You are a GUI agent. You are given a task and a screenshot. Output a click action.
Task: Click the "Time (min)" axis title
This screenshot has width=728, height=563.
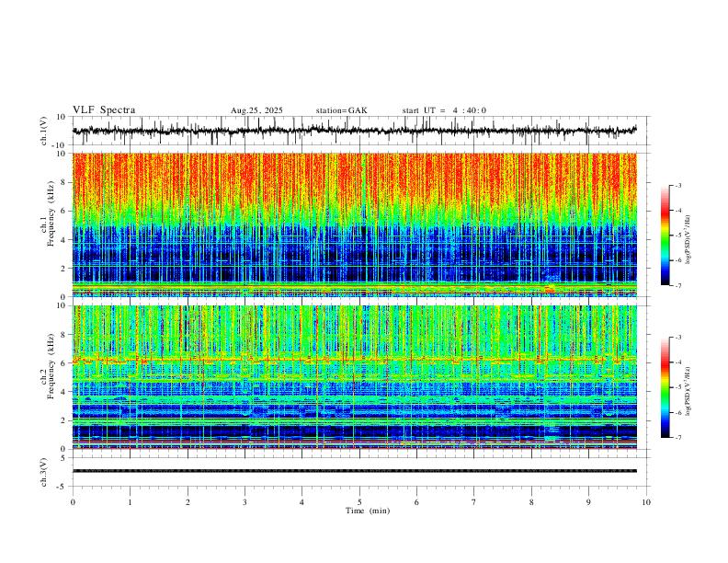coord(368,511)
